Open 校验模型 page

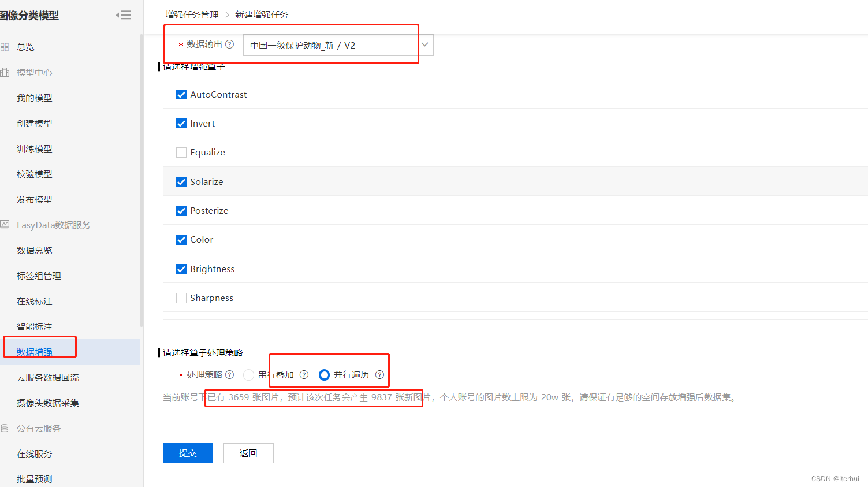35,174
